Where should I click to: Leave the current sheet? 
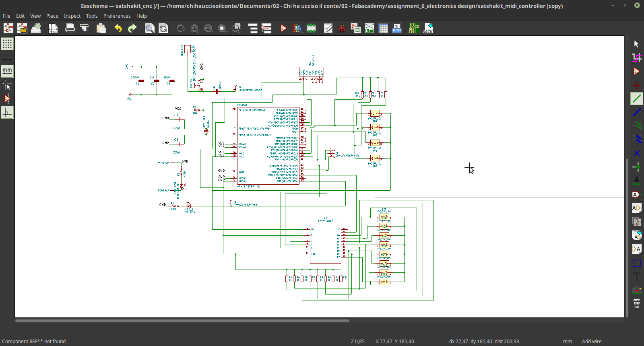[x=266, y=28]
